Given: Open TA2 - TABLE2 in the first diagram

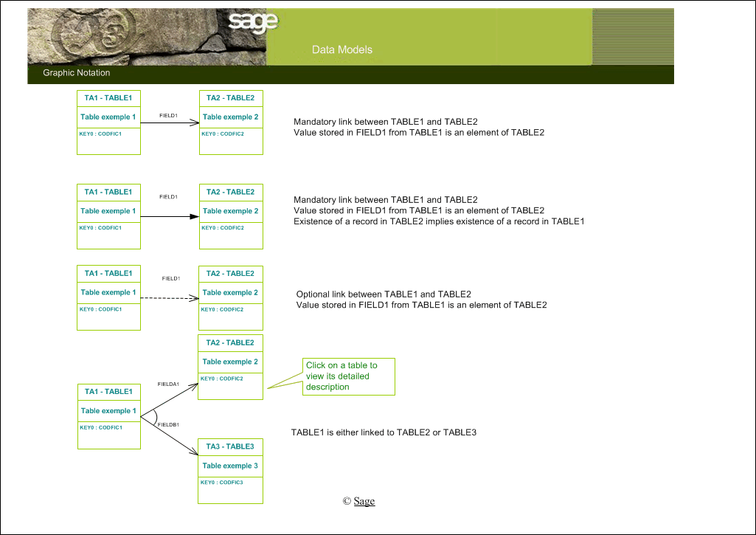Looking at the screenshot, I should point(230,98).
